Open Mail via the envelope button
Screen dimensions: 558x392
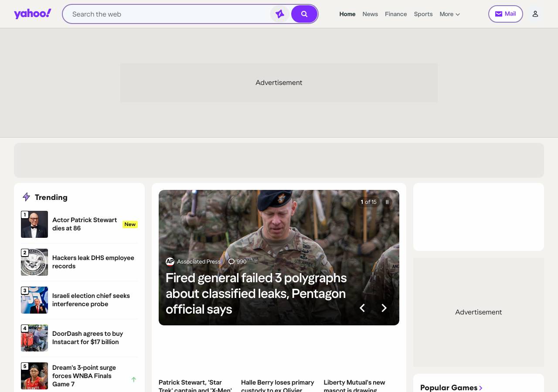506,14
